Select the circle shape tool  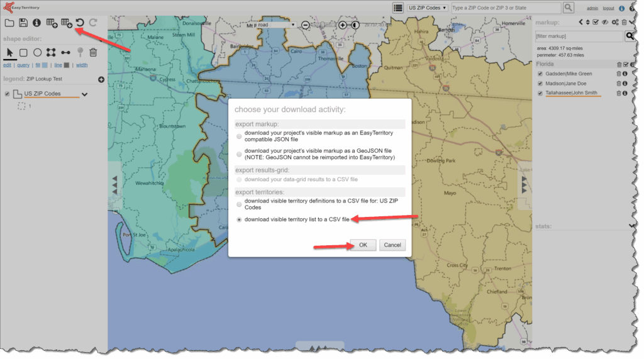37,53
